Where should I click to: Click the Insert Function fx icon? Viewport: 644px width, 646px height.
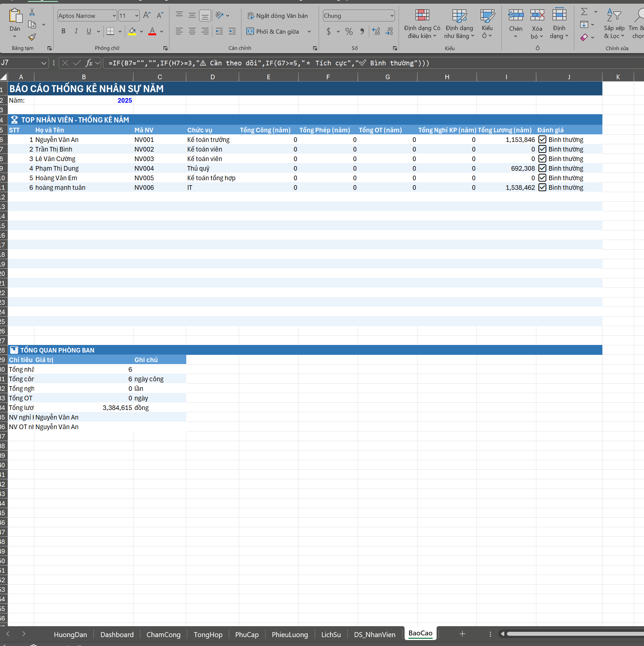(89, 63)
